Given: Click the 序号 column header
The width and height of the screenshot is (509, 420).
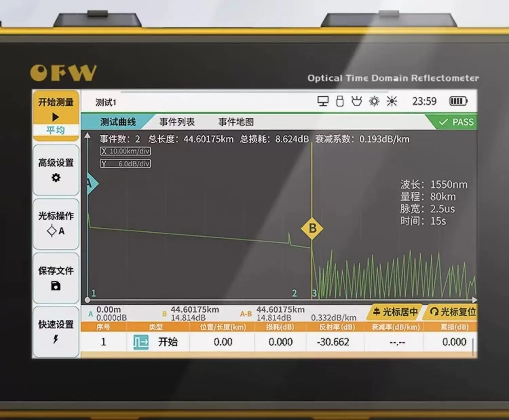Looking at the screenshot, I should (x=103, y=327).
